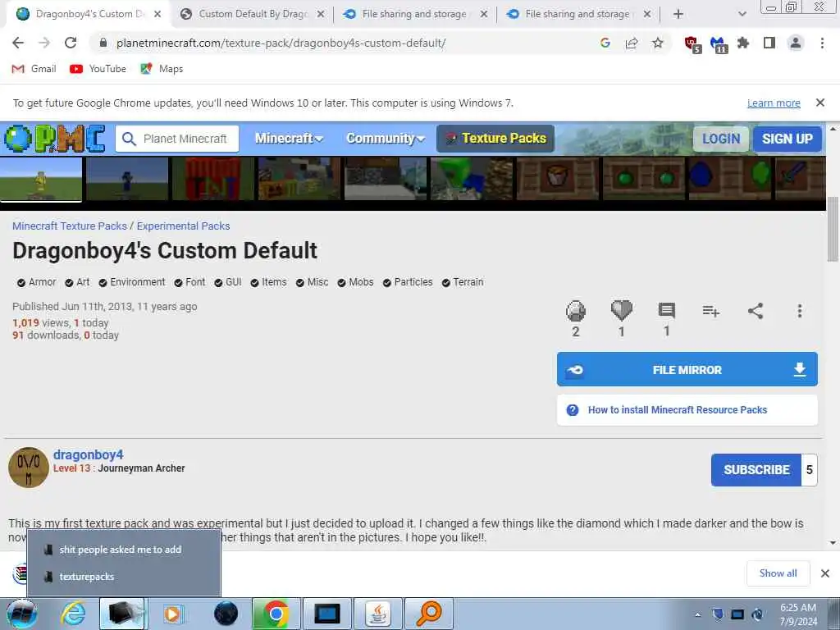Open the red shield extension icon
This screenshot has width=840, height=630.
[x=692, y=44]
